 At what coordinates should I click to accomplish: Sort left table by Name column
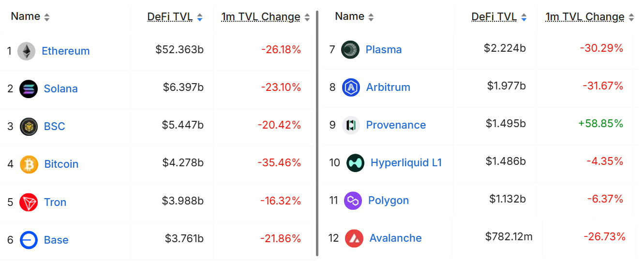click(30, 16)
